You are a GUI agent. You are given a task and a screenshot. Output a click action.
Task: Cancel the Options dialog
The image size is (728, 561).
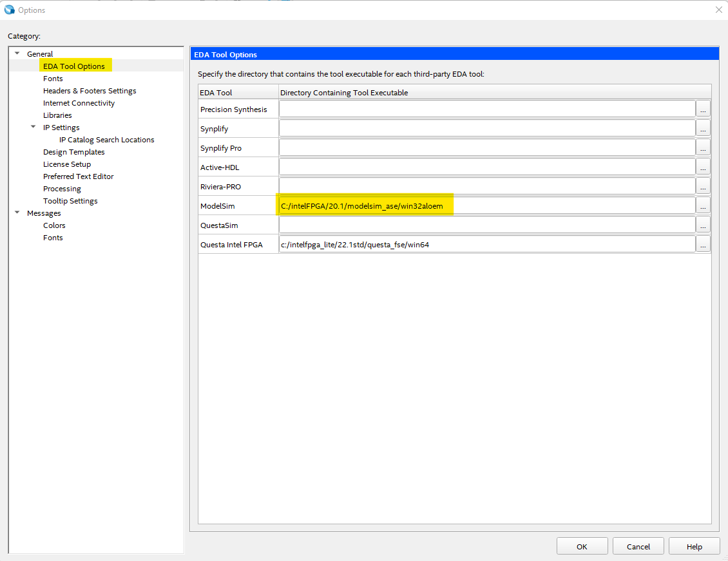pos(638,546)
